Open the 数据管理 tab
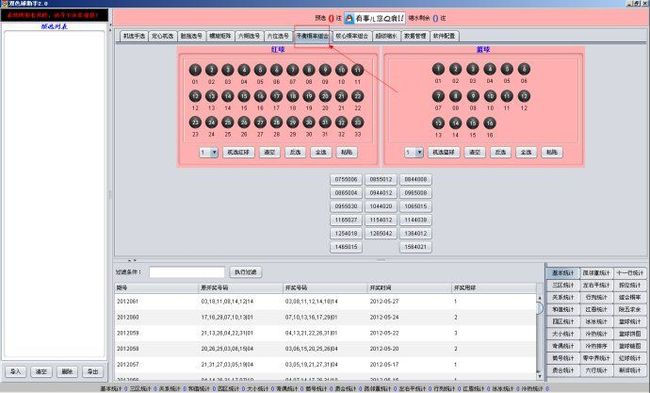This screenshot has width=650, height=393. [415, 36]
